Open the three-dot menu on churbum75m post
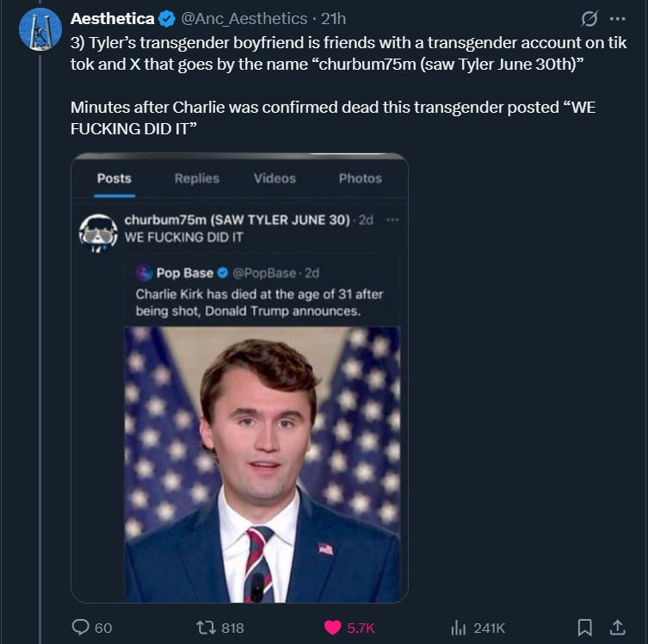 point(392,220)
